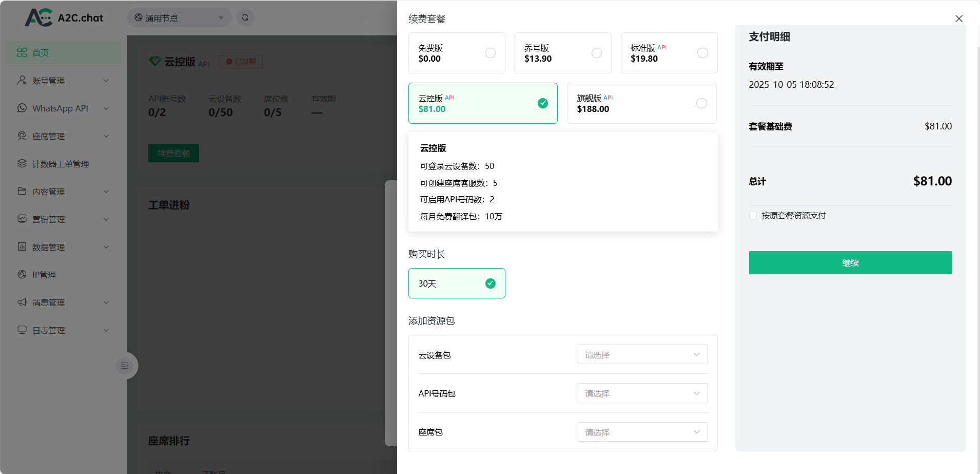
Task: Select the 30天 purchase duration option
Action: [457, 283]
